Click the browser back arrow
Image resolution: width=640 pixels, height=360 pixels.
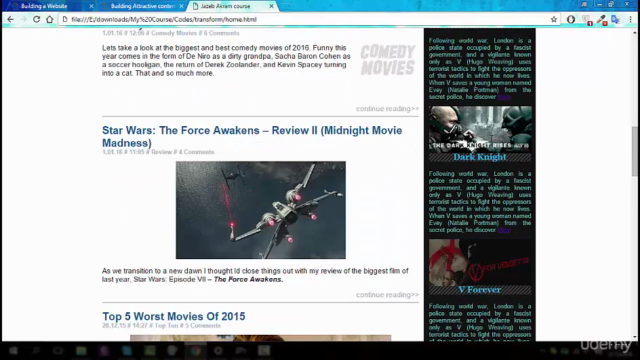pos(11,19)
